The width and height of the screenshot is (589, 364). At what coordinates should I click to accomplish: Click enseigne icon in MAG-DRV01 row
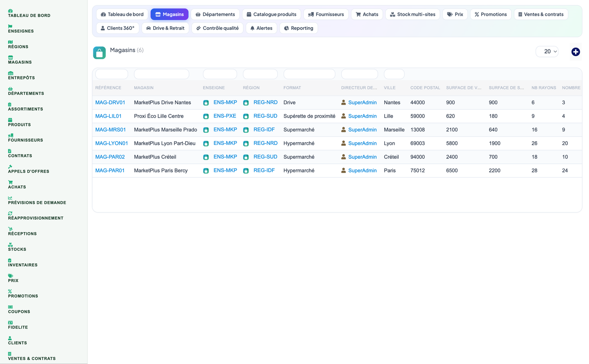206,103
